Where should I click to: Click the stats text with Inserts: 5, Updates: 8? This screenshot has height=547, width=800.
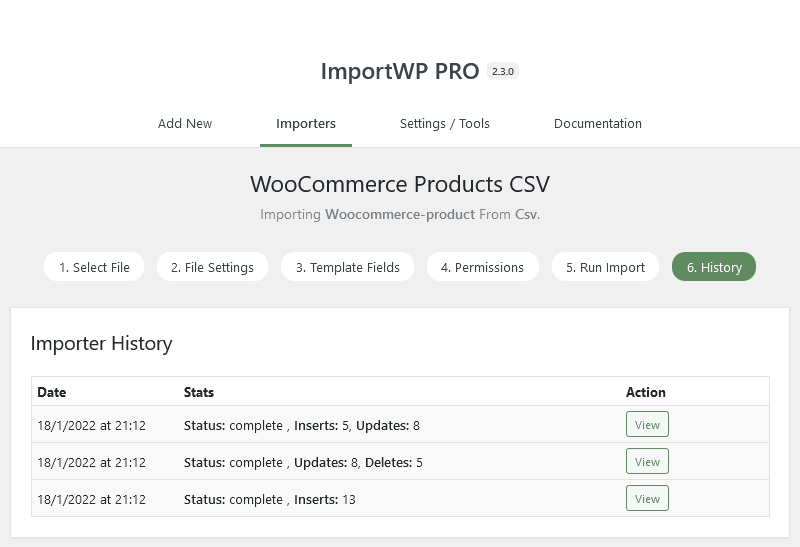(302, 426)
